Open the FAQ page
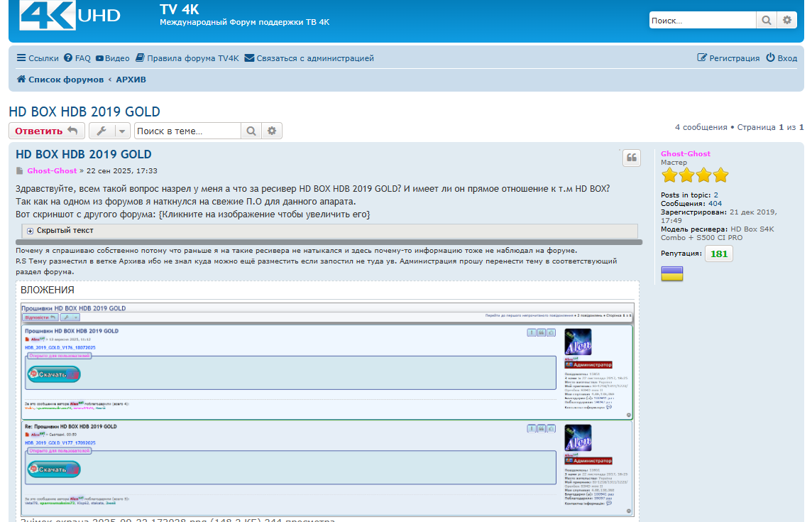 pyautogui.click(x=77, y=58)
